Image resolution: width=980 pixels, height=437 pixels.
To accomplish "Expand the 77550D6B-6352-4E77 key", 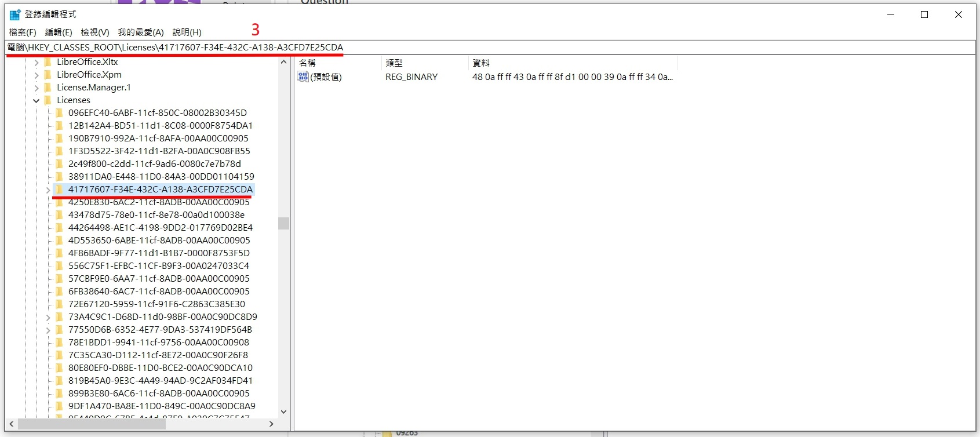I will [48, 330].
